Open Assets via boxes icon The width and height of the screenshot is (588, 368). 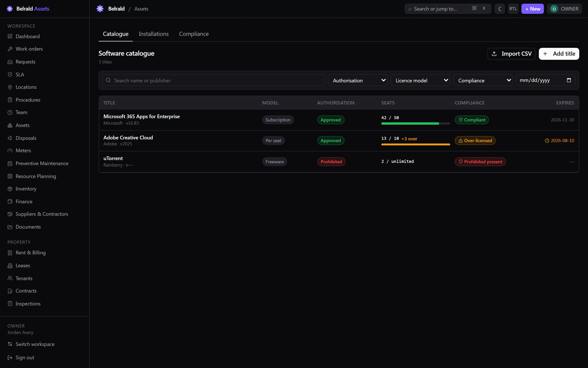coord(10,125)
